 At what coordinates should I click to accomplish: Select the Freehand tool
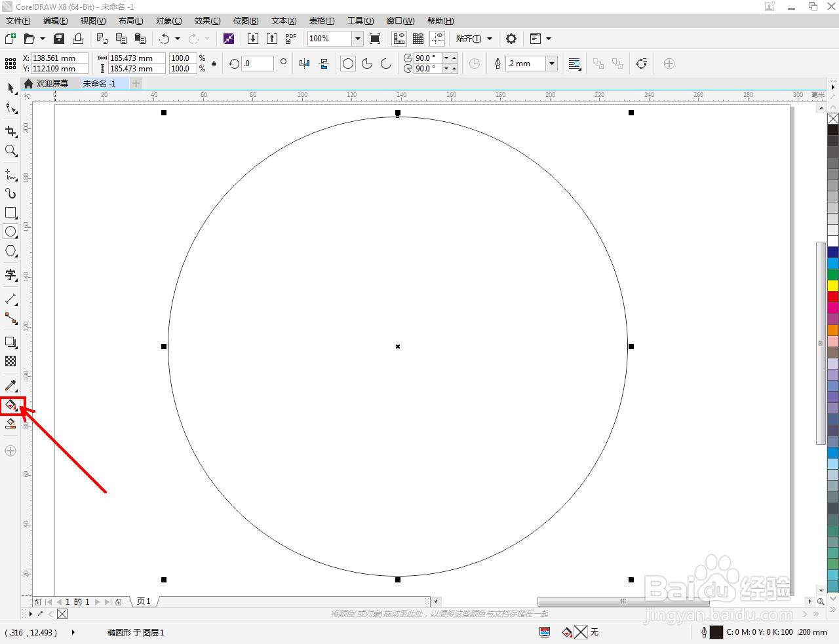(10, 175)
